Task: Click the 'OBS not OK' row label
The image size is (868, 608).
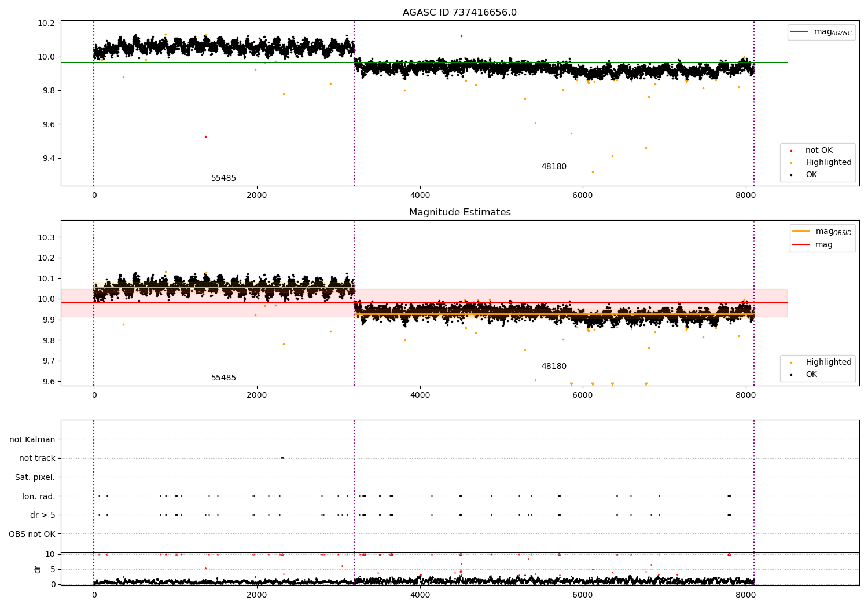Action: point(32,534)
